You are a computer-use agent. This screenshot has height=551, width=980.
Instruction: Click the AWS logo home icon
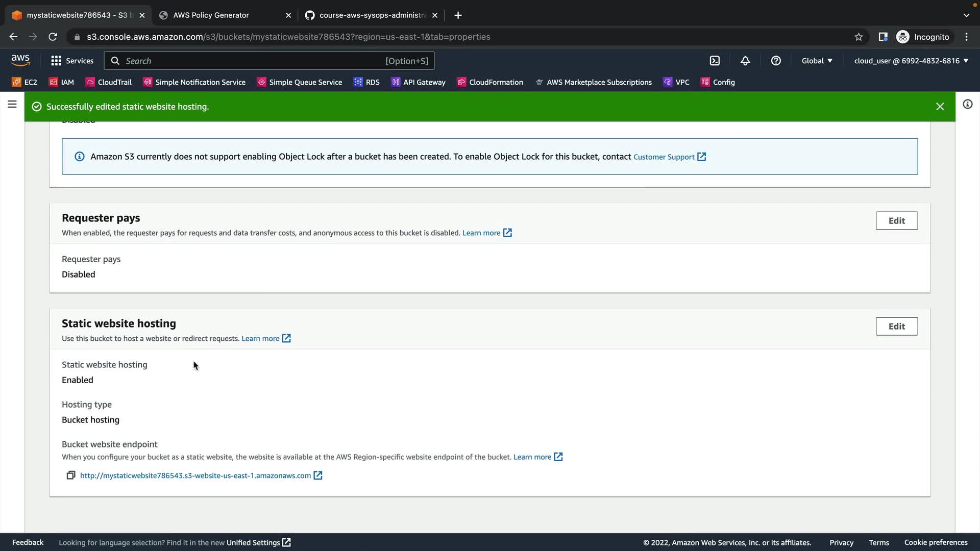coord(20,60)
